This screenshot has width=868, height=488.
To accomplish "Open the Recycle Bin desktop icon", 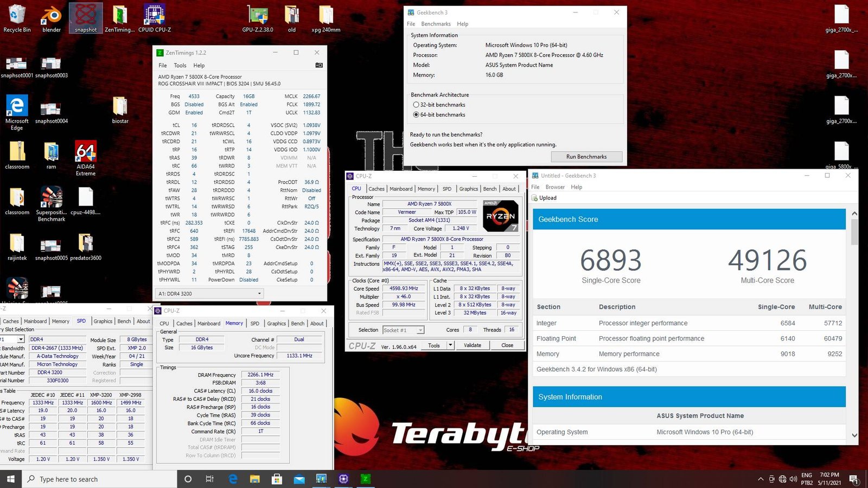I will coord(17,19).
